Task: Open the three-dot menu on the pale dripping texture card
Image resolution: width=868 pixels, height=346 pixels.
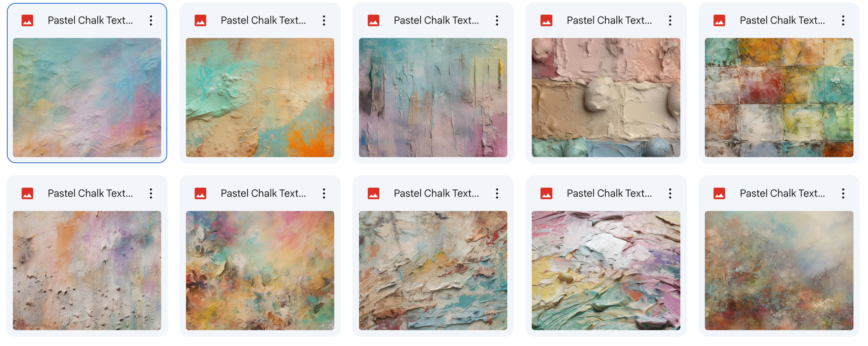Action: click(151, 193)
